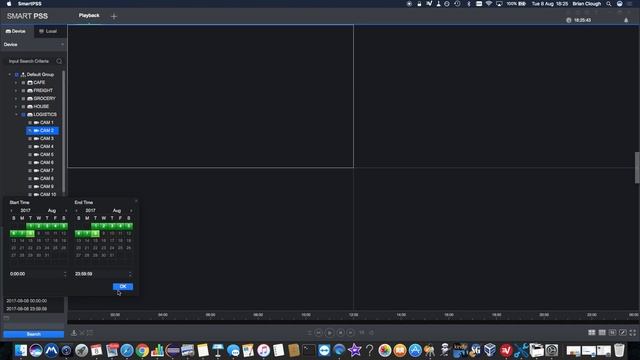Open Chrome from the dock

pos(142,350)
